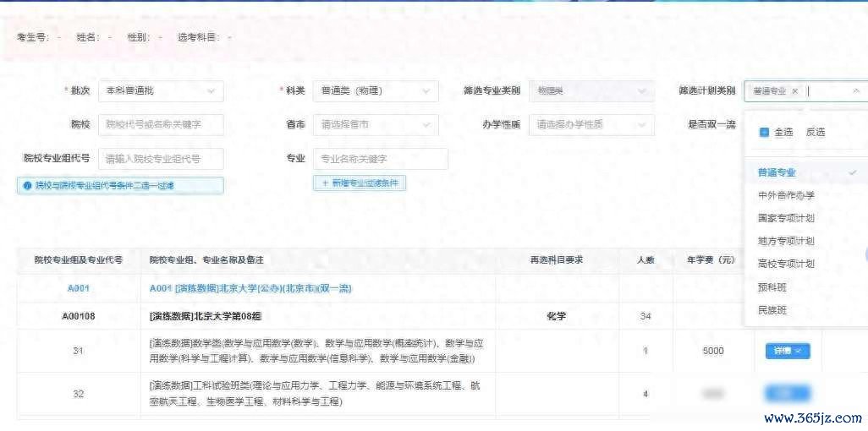868x431 pixels.
Task: Click the blurred detail button for major 32
Action: (787, 394)
